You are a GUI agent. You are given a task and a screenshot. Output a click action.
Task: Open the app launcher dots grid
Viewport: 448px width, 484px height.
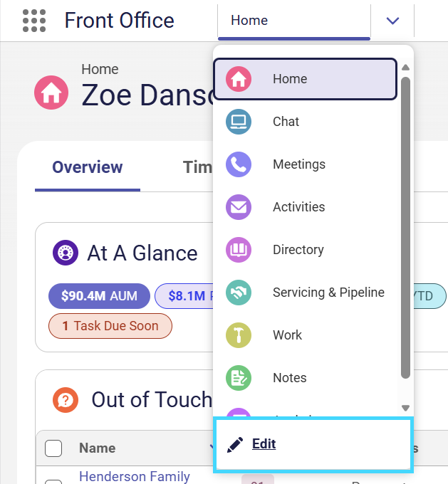coord(34,21)
